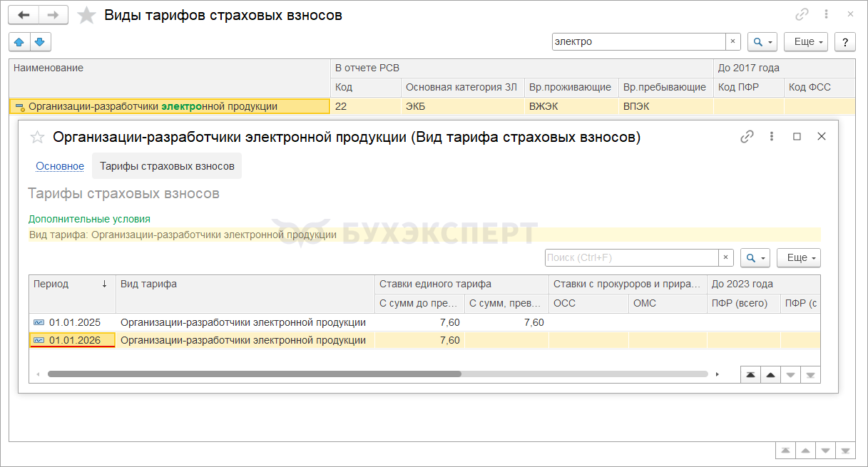Go to next record in dialog table
The image size is (868, 467).
[790, 374]
